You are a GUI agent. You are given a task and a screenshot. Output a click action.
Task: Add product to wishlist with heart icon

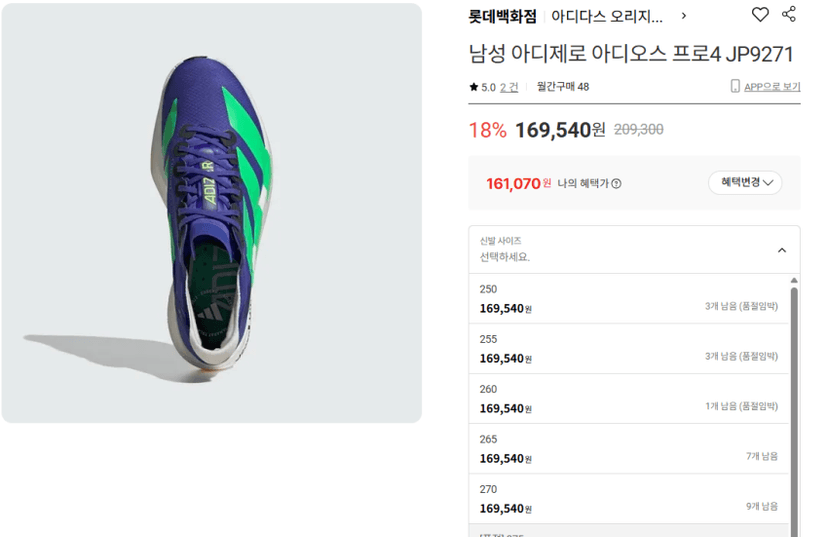(760, 14)
